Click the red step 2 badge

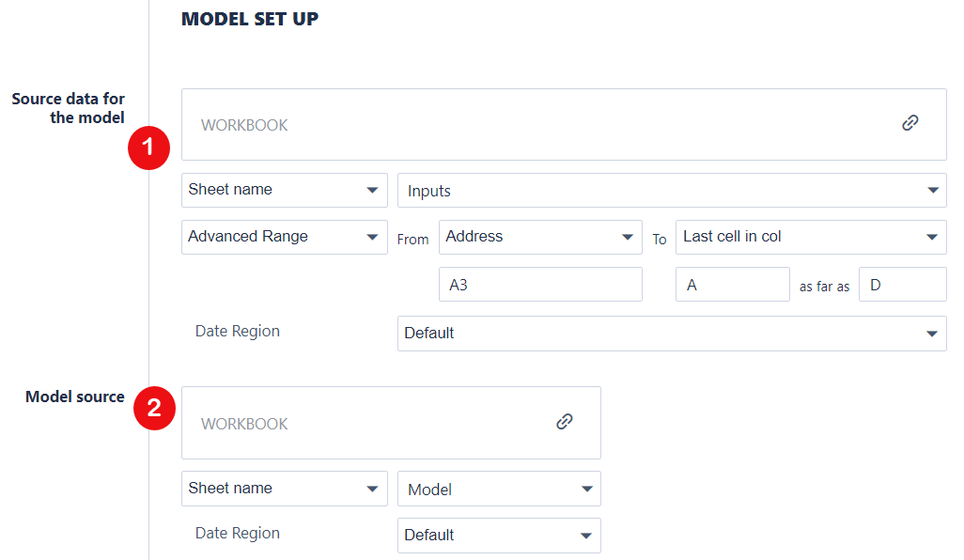click(154, 410)
